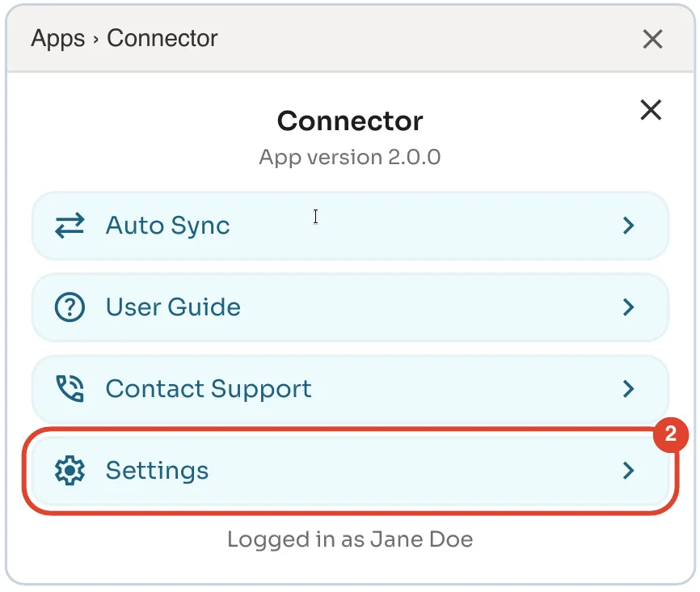This screenshot has height=592, width=700.
Task: Open Settings via its chevron arrow
Action: (629, 471)
